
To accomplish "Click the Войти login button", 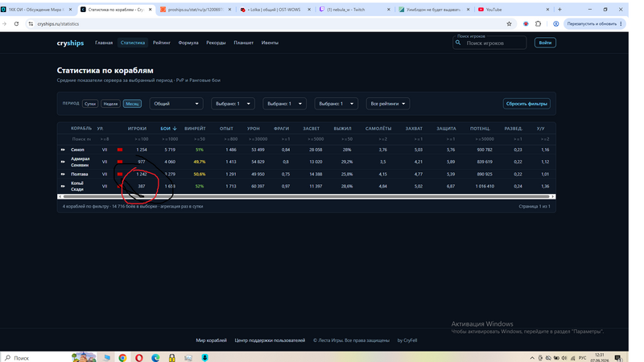I will (x=545, y=43).
